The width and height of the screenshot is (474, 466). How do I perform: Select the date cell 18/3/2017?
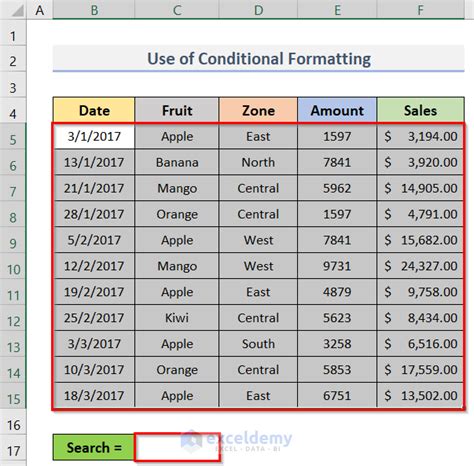(x=94, y=396)
